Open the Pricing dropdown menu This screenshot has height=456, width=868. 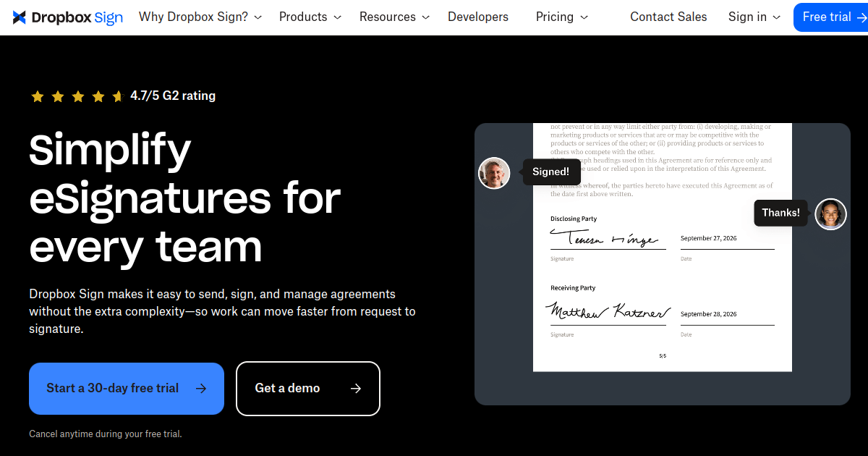[562, 17]
